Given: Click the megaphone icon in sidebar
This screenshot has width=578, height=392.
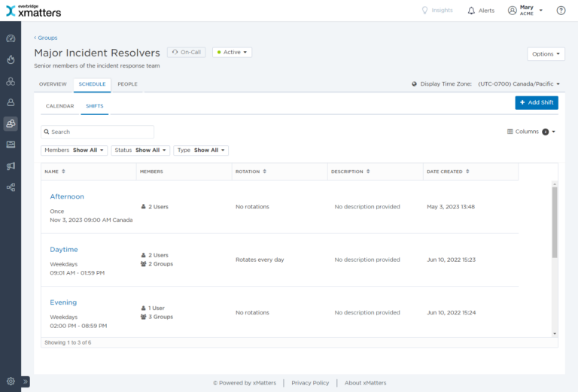Looking at the screenshot, I should point(11,166).
